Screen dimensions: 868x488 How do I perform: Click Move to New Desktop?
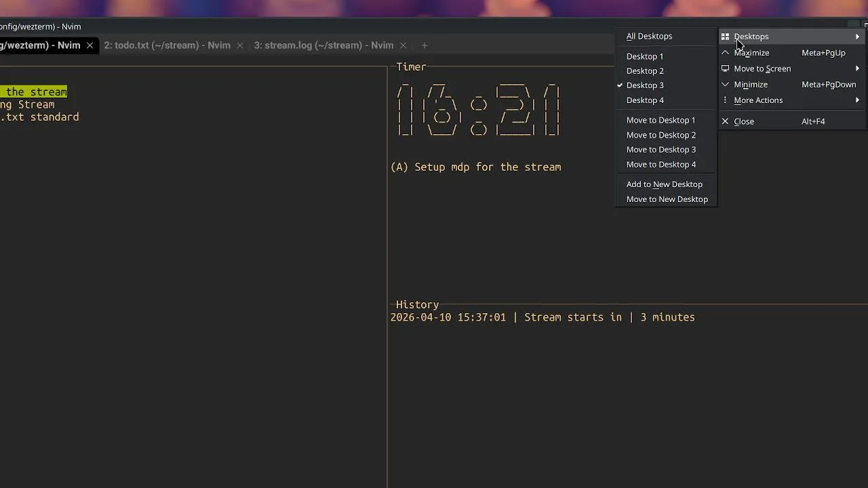[x=665, y=199]
